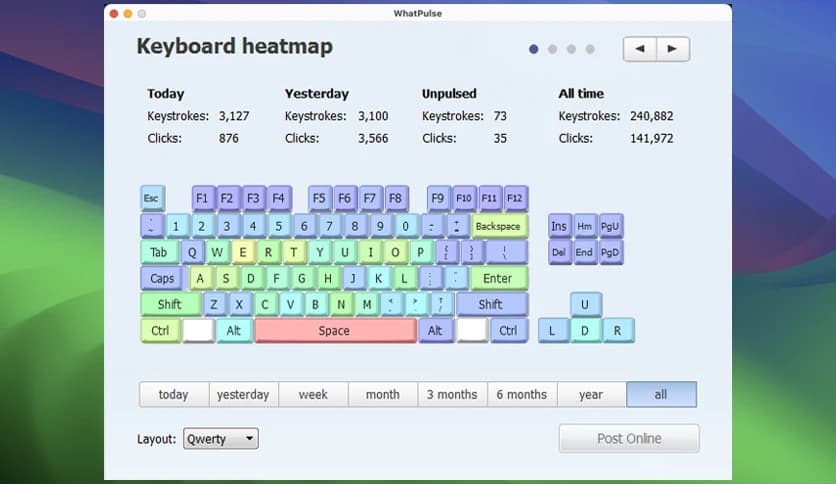Select the Esc key in the heatmap
The image size is (836, 484).
pos(151,198)
